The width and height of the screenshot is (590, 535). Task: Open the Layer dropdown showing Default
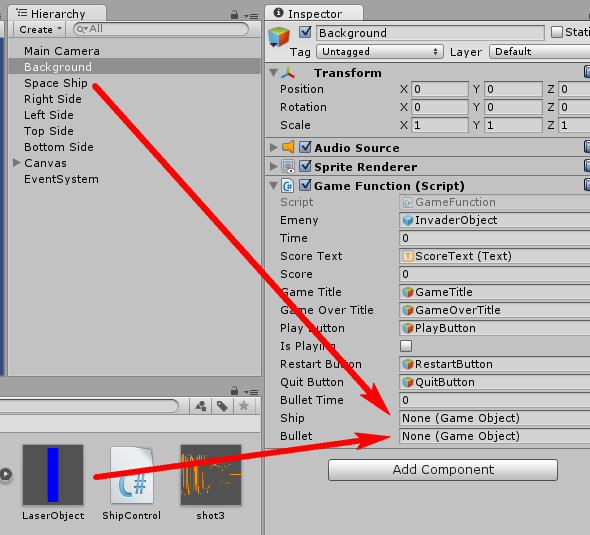point(540,52)
